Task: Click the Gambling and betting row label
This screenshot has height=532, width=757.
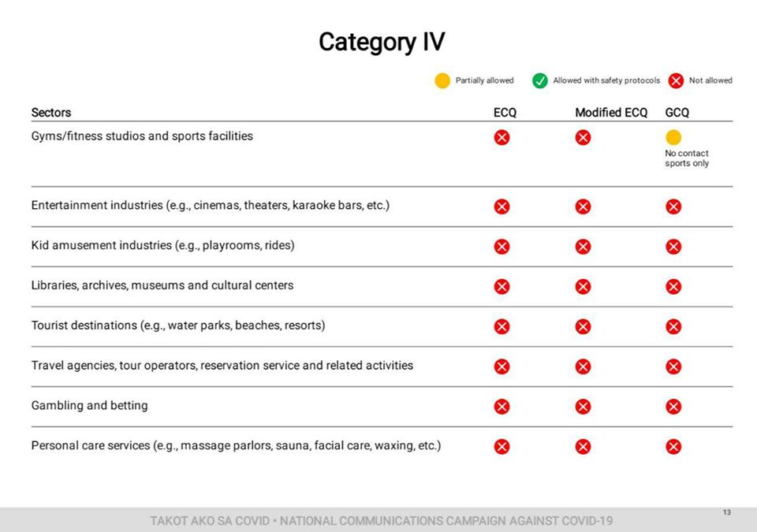Action: tap(89, 406)
